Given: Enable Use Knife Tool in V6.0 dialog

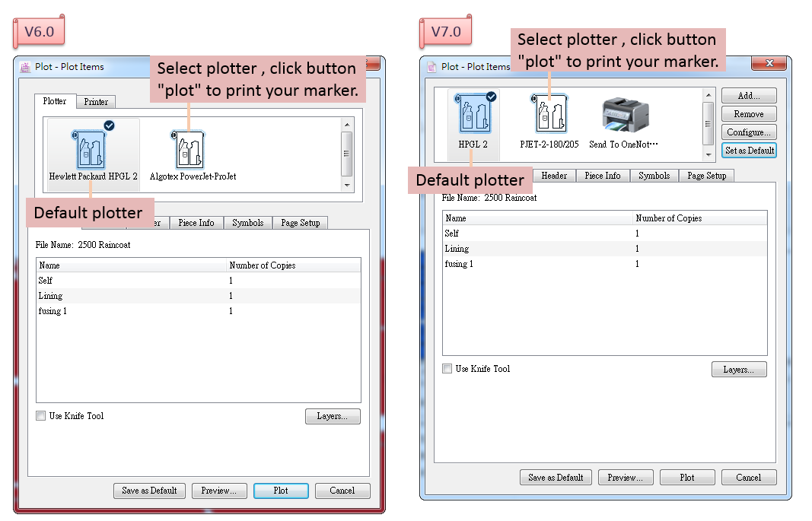Looking at the screenshot, I should (41, 416).
